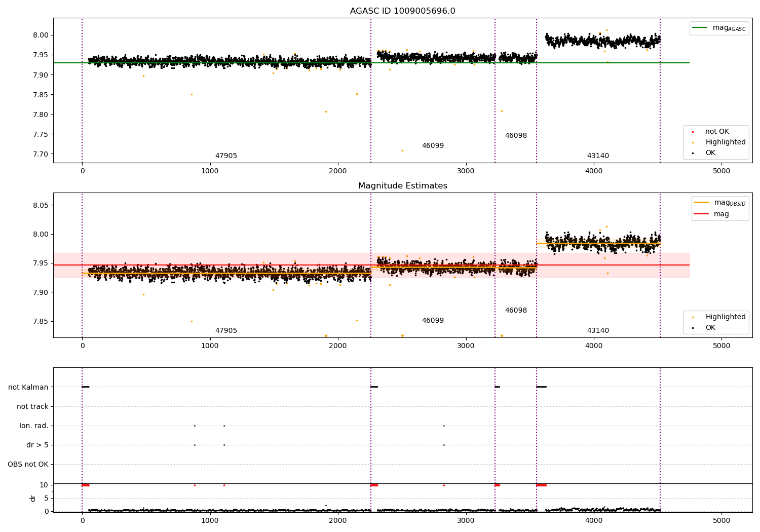
Task: Select the "not OK" legend entry
Action: pos(717,131)
